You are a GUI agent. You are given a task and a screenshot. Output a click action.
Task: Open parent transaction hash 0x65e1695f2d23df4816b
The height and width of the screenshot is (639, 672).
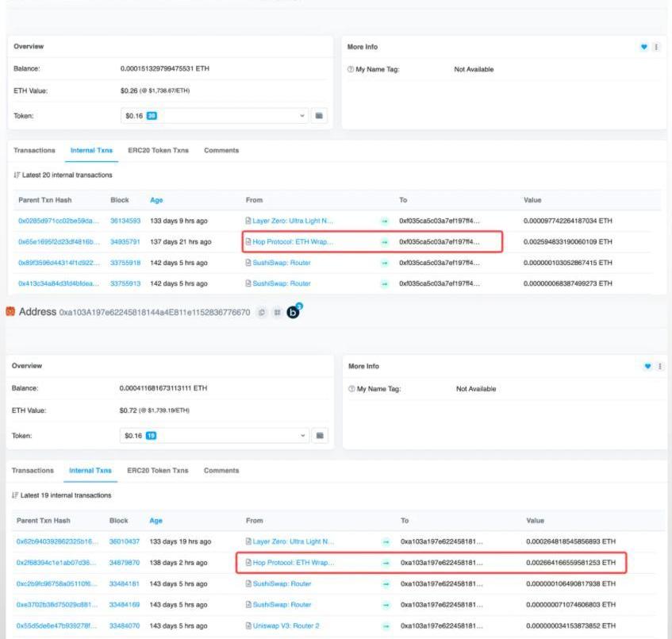pos(59,241)
